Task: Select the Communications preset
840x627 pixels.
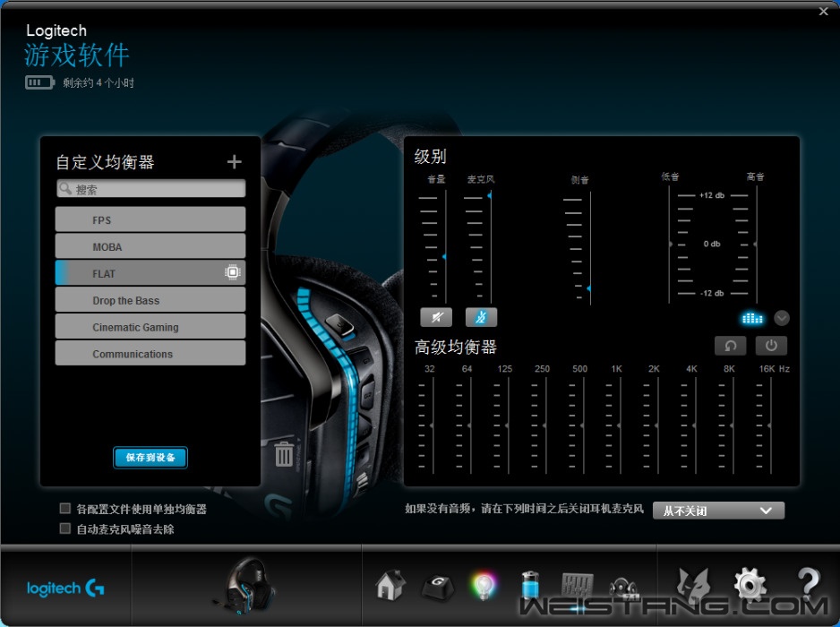Action: click(150, 354)
